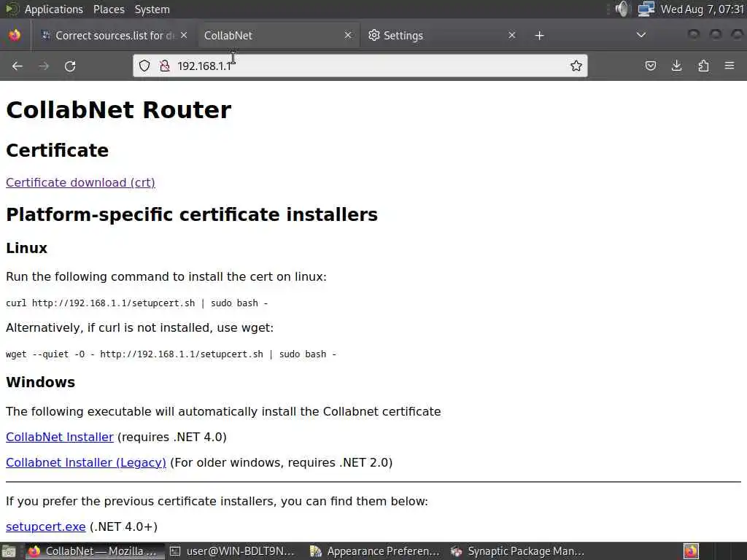The width and height of the screenshot is (747, 560).
Task: Click 'Run the following command' sentence
Action: (x=166, y=276)
